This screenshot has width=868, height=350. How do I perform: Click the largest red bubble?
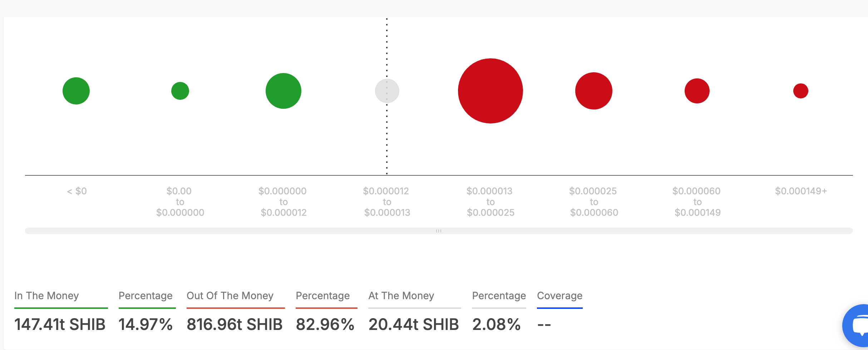490,91
